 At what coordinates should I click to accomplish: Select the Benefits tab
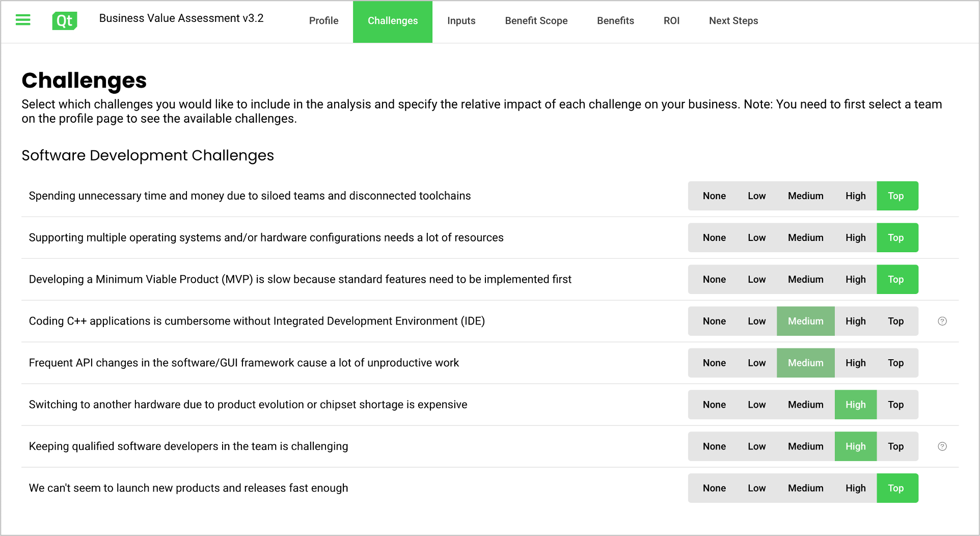pos(615,21)
